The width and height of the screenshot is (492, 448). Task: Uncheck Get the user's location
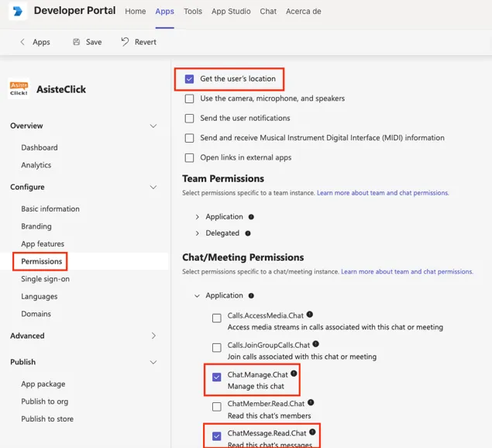(x=190, y=79)
